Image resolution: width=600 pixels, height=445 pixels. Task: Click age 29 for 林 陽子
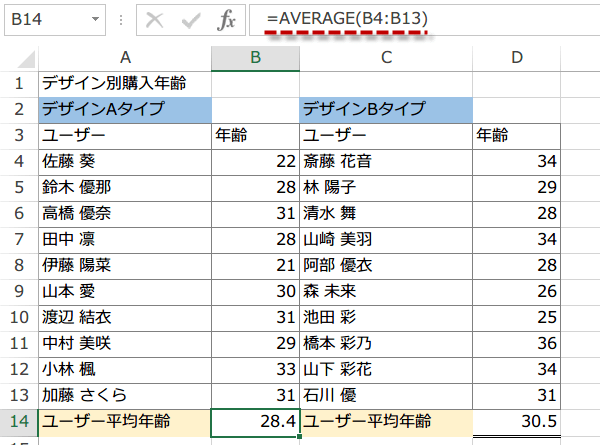pyautogui.click(x=517, y=188)
